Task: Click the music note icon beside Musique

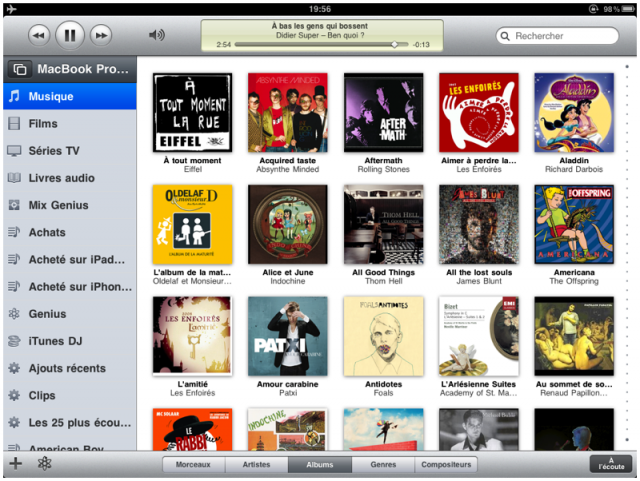Action: point(14,96)
